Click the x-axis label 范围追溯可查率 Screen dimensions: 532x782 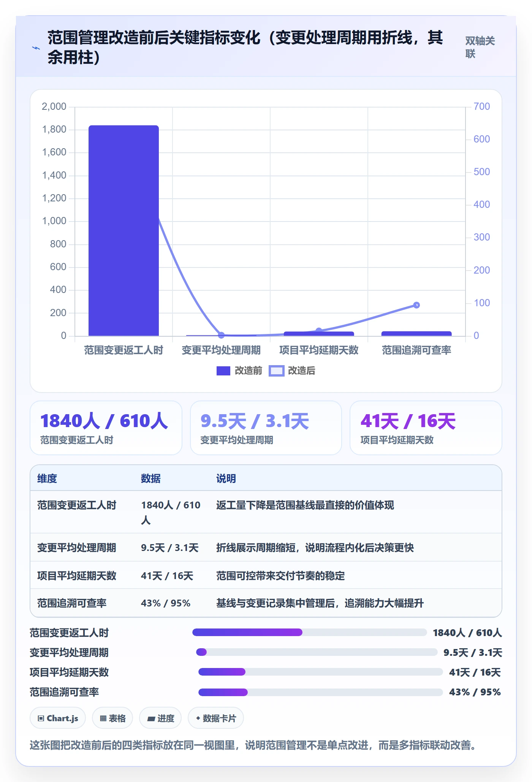coord(416,350)
